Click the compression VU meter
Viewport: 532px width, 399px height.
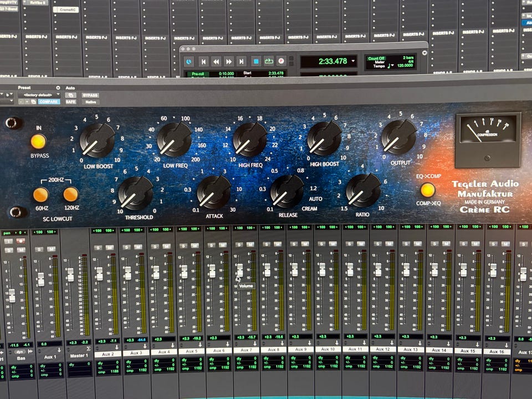click(488, 140)
